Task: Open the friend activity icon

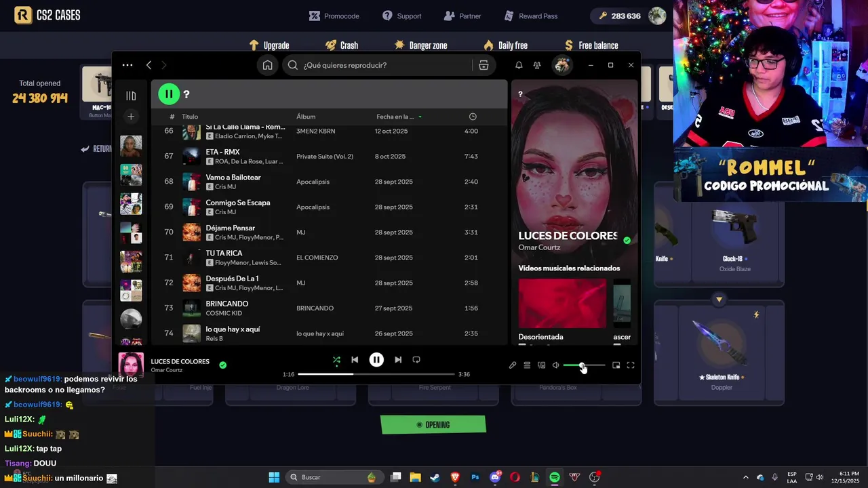Action: [537, 65]
